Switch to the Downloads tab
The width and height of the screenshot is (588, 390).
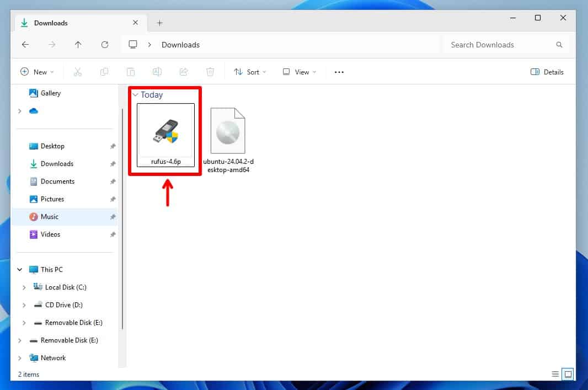(x=51, y=23)
